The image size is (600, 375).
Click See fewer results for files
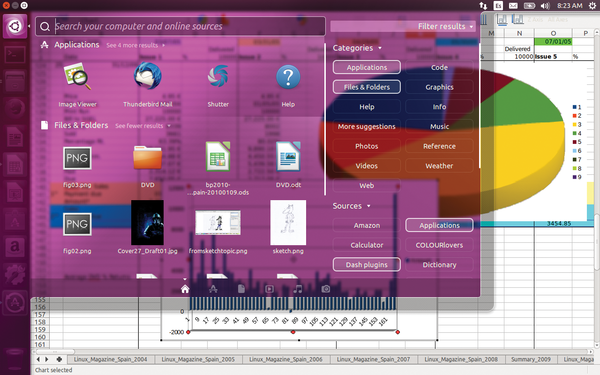click(143, 126)
